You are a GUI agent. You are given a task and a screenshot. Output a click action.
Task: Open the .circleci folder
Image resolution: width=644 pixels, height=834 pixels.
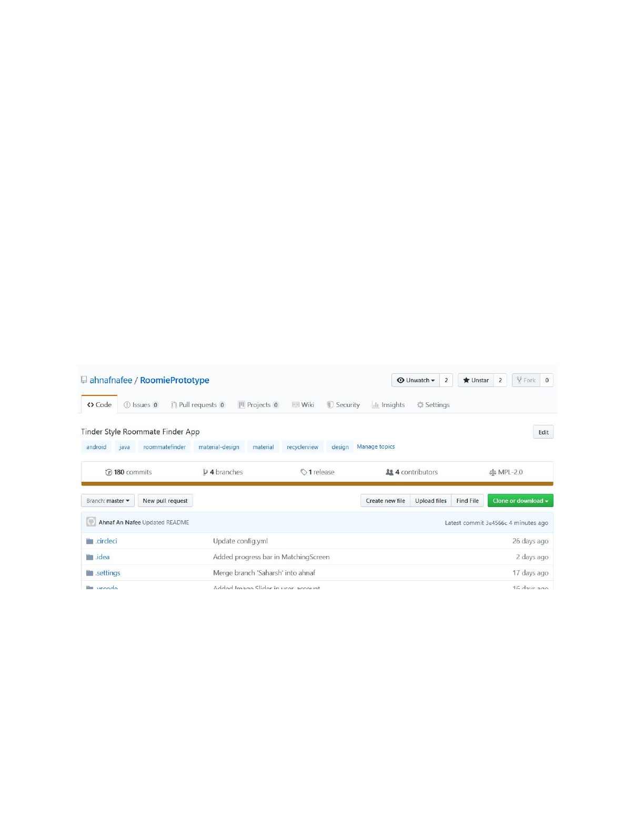[x=106, y=541]
